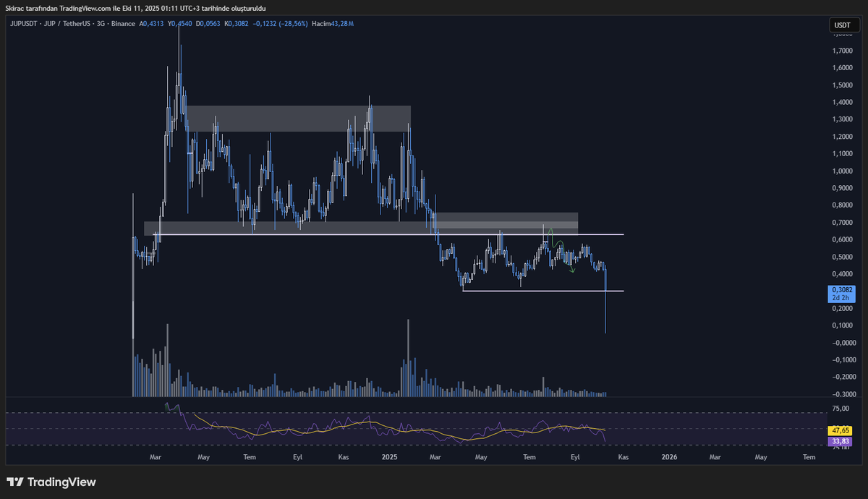Image resolution: width=868 pixels, height=499 pixels.
Task: Click the 0,4000 price axis label
Action: [x=841, y=274]
